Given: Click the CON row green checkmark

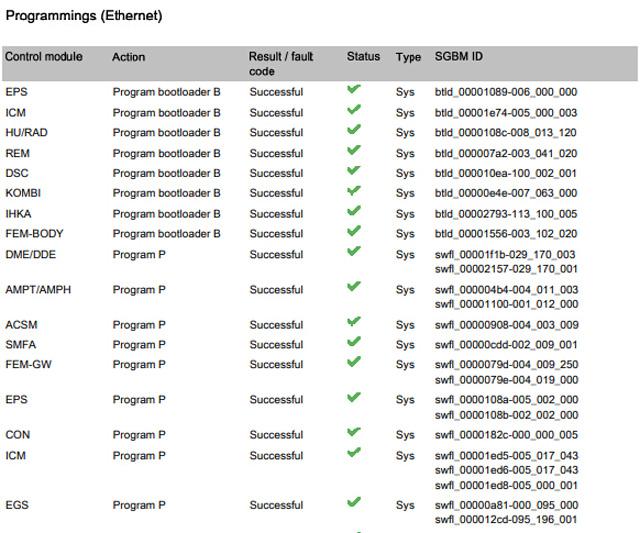Looking at the screenshot, I should [354, 433].
